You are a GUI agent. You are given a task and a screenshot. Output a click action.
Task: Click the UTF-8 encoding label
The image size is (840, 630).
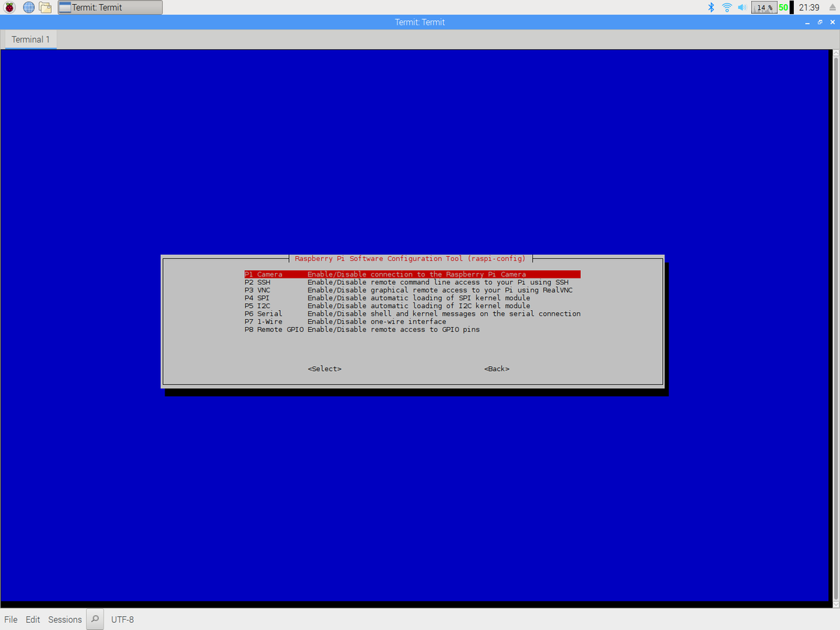tap(122, 619)
